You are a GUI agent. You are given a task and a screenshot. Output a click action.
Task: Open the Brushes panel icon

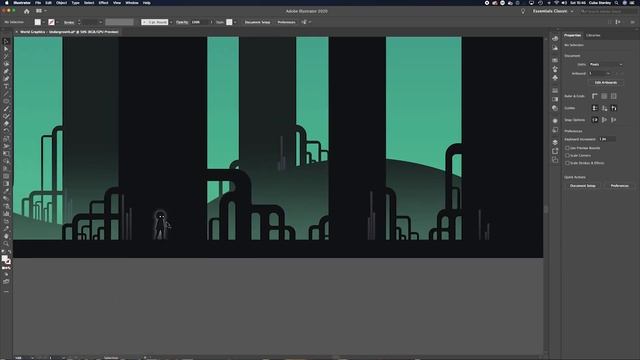click(555, 69)
